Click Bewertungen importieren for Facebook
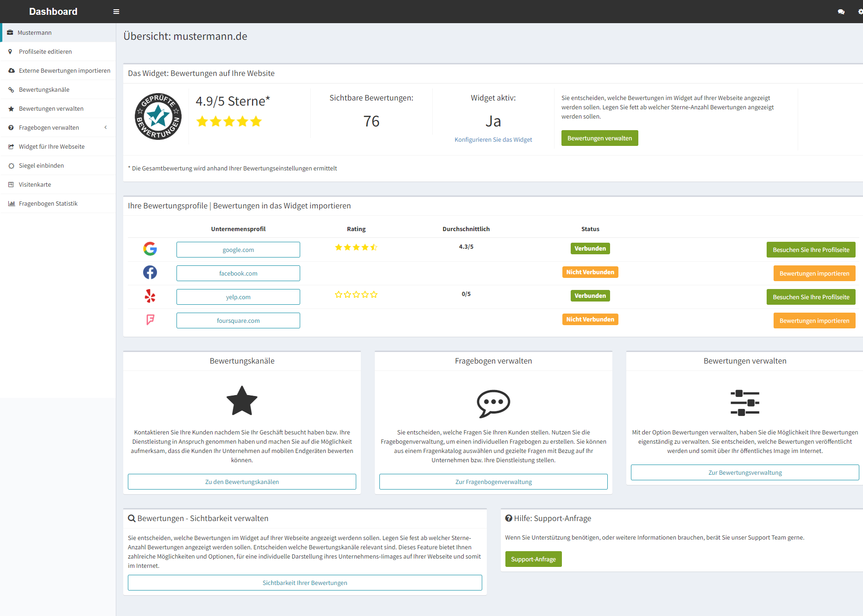Viewport: 863px width, 616px height. point(814,273)
